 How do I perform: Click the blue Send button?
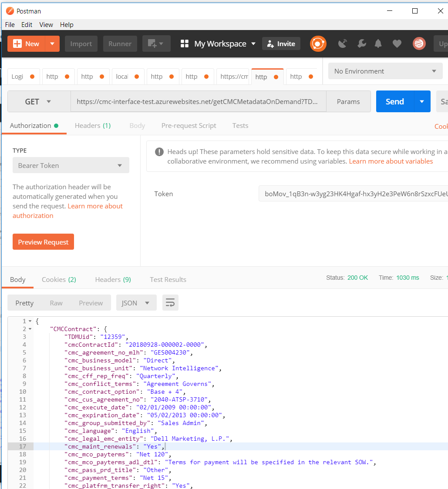394,102
